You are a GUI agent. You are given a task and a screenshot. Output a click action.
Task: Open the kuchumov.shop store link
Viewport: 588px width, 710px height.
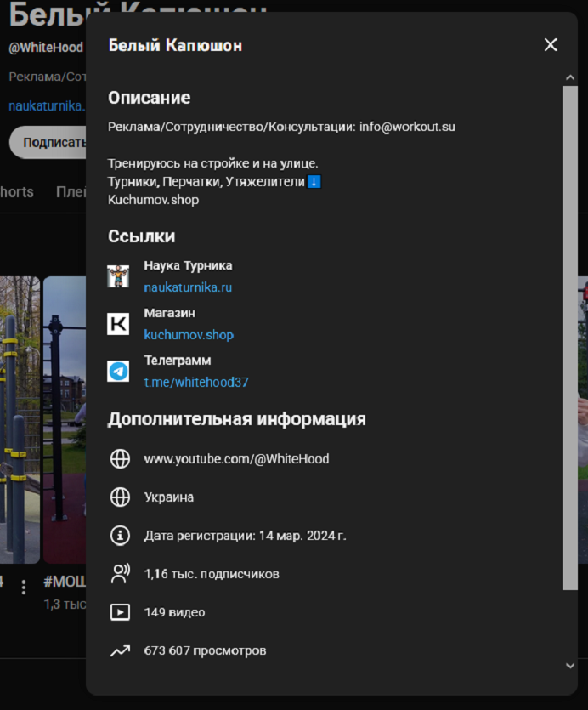189,335
